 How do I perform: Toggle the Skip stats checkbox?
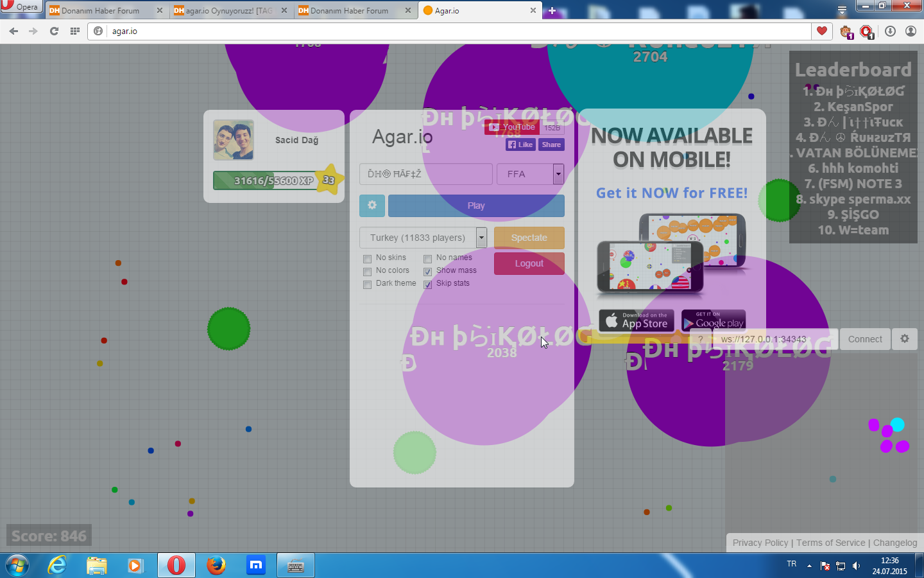428,285
